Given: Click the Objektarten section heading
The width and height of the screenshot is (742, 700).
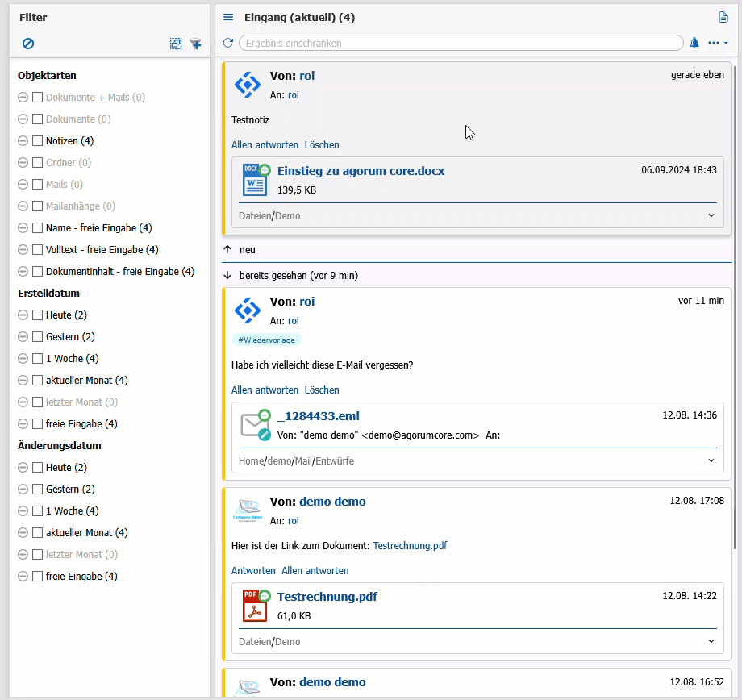Looking at the screenshot, I should 47,75.
